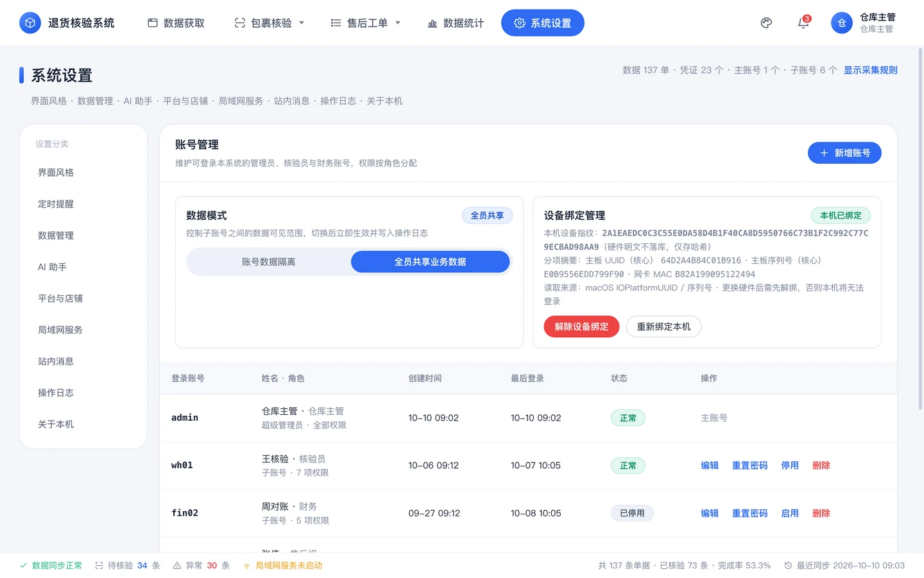Open 操作日志 in settings sidebar
Viewport: 924px width, 578px height.
(83, 393)
